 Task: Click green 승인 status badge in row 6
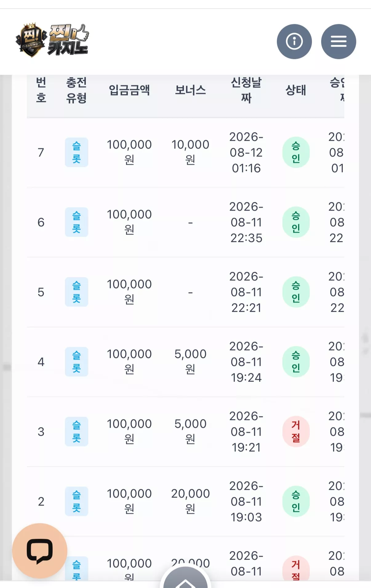click(296, 222)
